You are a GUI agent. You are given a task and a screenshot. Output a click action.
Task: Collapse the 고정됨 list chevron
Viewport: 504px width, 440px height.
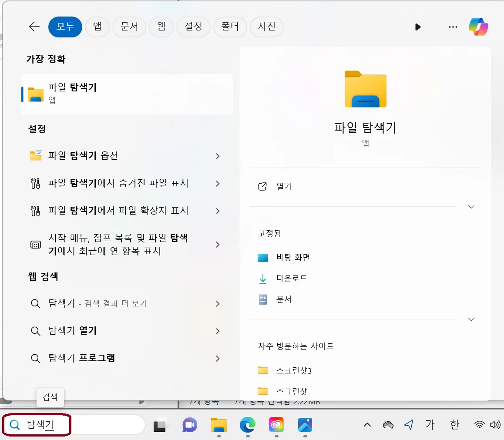471,319
